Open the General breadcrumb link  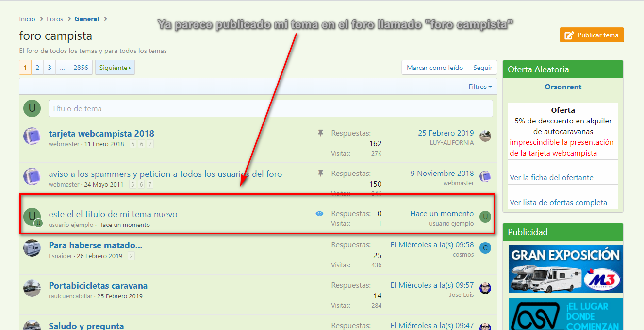coord(87,19)
